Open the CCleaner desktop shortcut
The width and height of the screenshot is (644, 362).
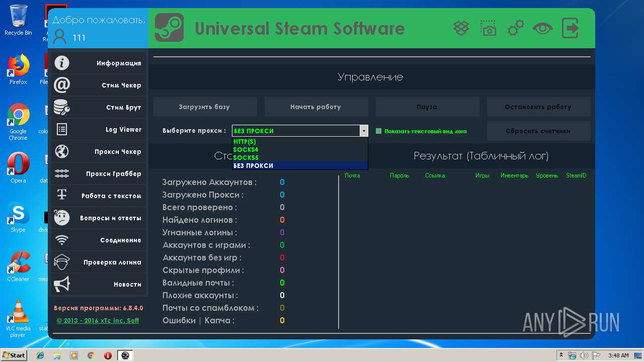click(18, 266)
